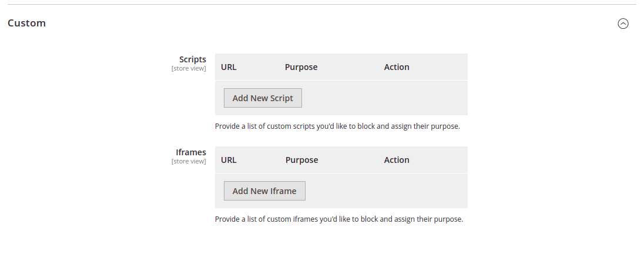
Task: Collapse the Custom section chevron icon
Action: (623, 24)
